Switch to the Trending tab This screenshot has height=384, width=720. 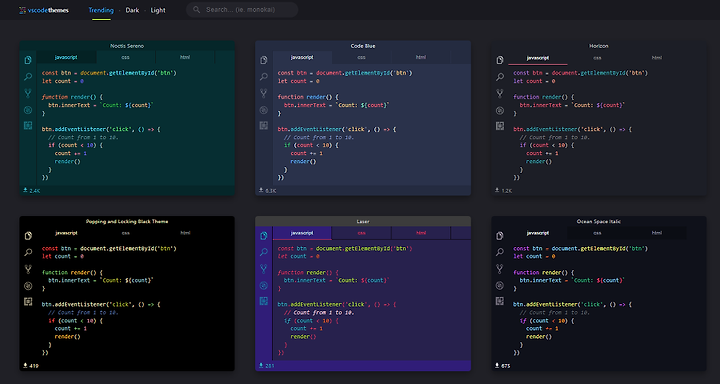pyautogui.click(x=101, y=10)
